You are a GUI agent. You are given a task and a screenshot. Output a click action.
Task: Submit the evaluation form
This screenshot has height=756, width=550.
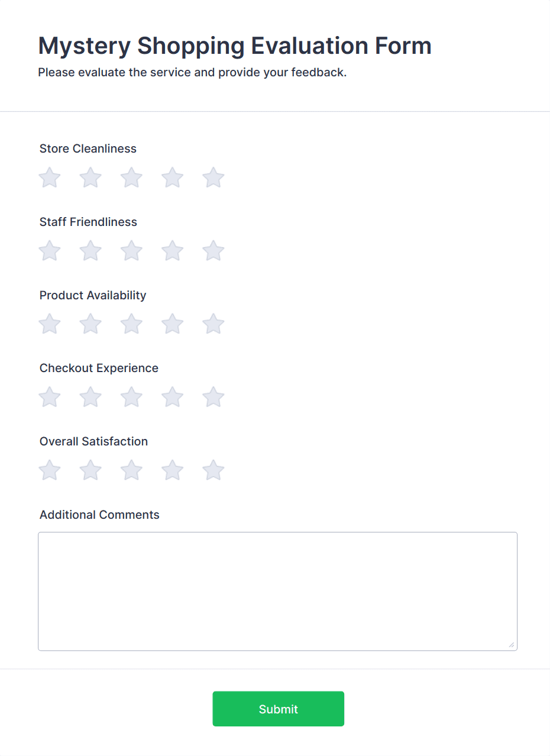pyautogui.click(x=278, y=708)
